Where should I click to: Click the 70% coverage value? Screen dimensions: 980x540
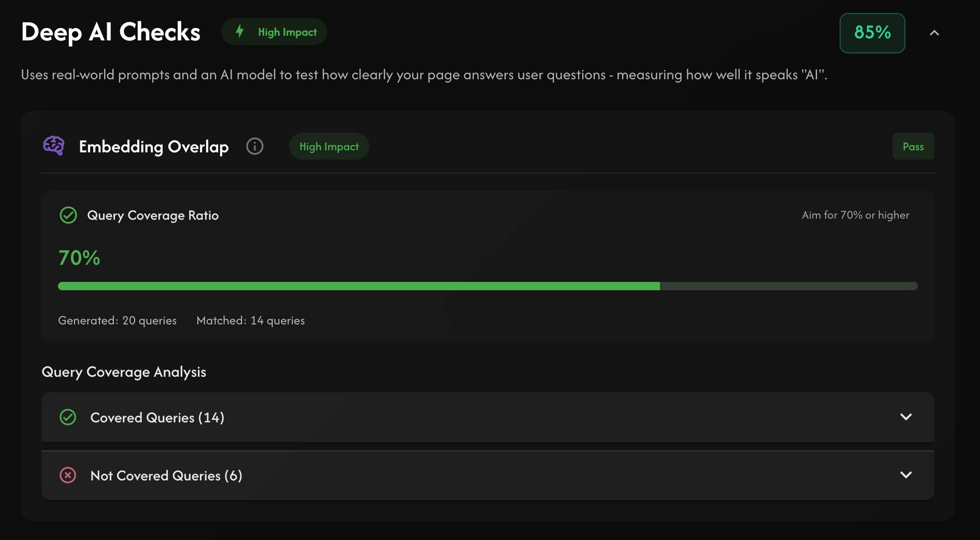click(79, 258)
